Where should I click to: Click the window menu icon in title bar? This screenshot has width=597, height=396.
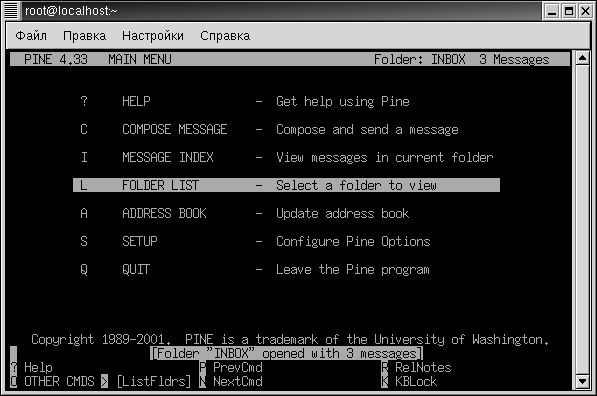(11, 11)
